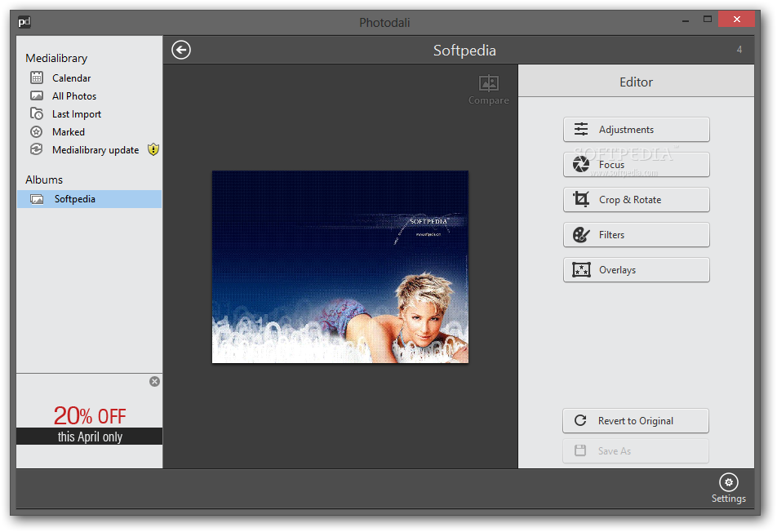Click the back arrow icon
777x532 pixels.
(181, 50)
